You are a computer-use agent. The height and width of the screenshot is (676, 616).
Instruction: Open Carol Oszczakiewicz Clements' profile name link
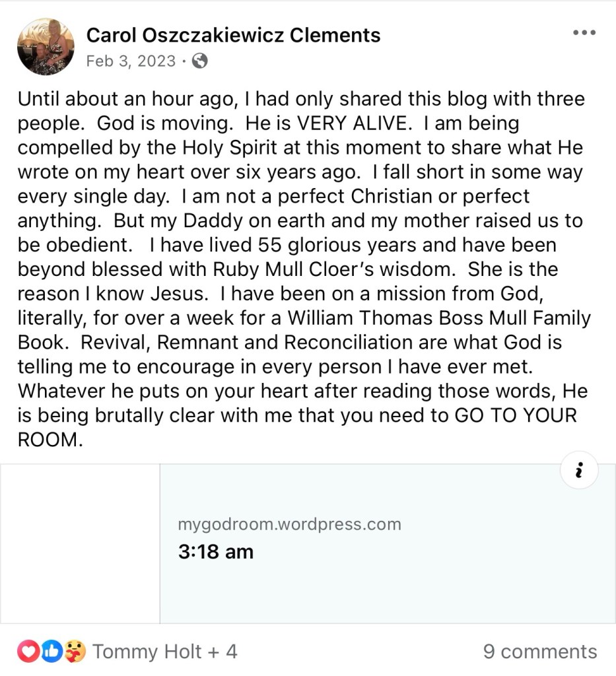(x=234, y=35)
